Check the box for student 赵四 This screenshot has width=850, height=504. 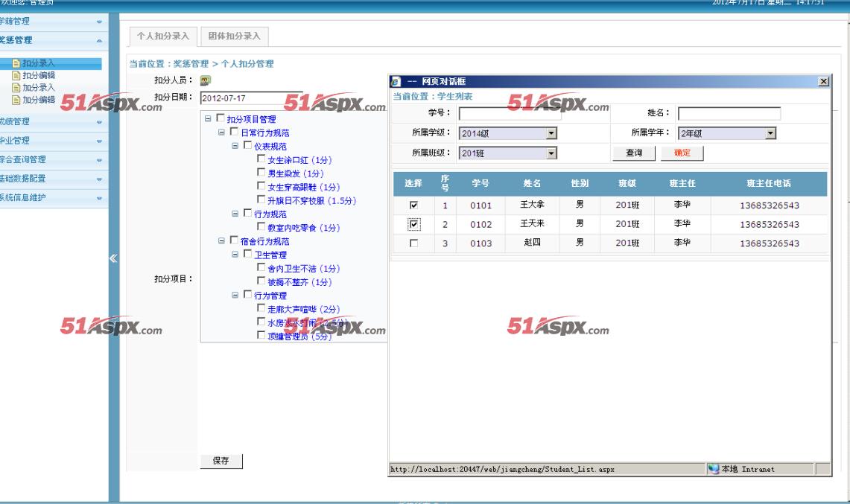coord(414,243)
